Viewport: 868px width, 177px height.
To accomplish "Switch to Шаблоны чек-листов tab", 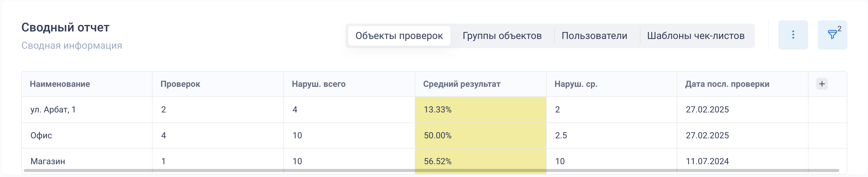I will pyautogui.click(x=696, y=36).
